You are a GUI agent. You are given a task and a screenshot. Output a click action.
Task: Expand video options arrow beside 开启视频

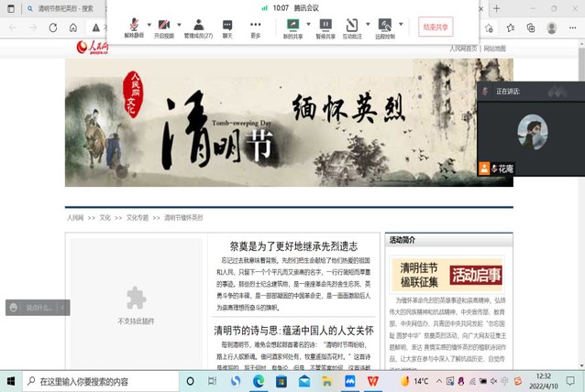tap(178, 24)
